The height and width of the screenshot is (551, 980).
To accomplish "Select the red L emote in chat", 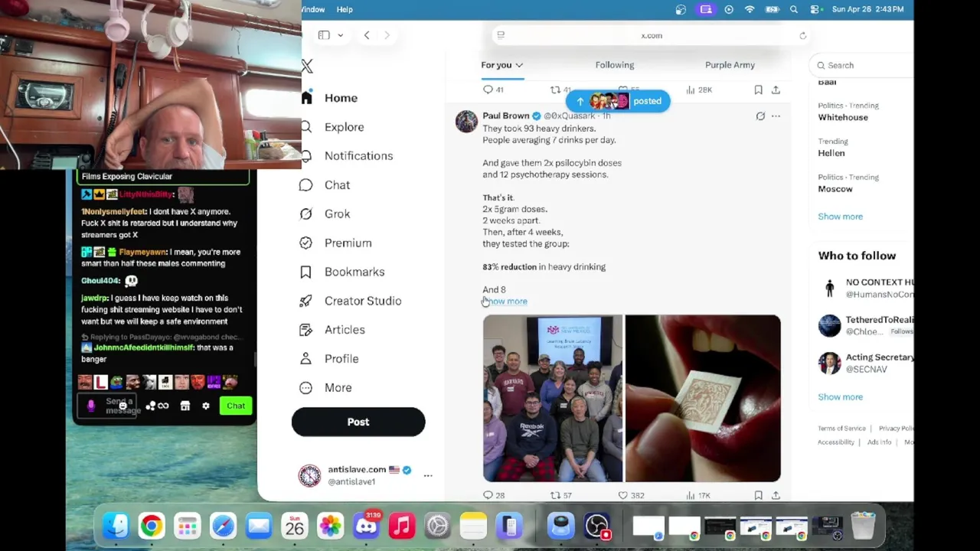I will click(101, 382).
